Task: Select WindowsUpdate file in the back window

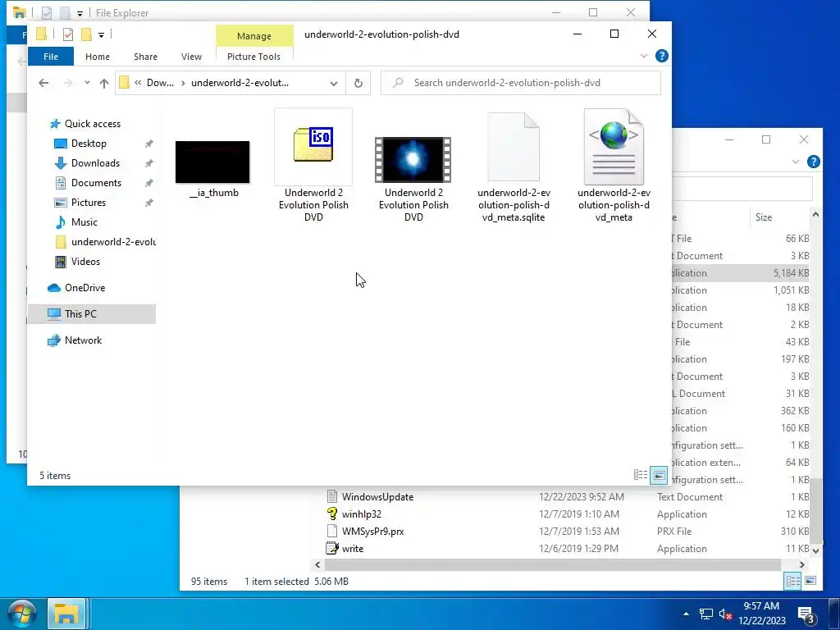Action: click(377, 497)
